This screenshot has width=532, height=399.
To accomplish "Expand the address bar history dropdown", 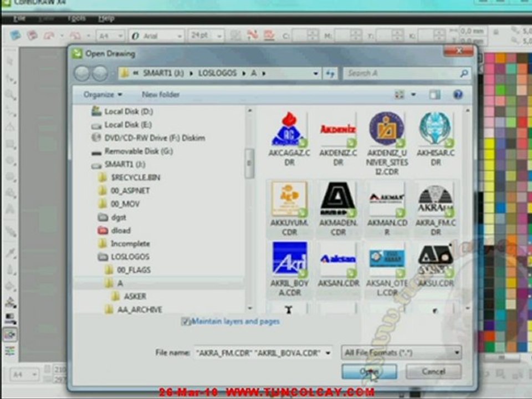I will (315, 73).
